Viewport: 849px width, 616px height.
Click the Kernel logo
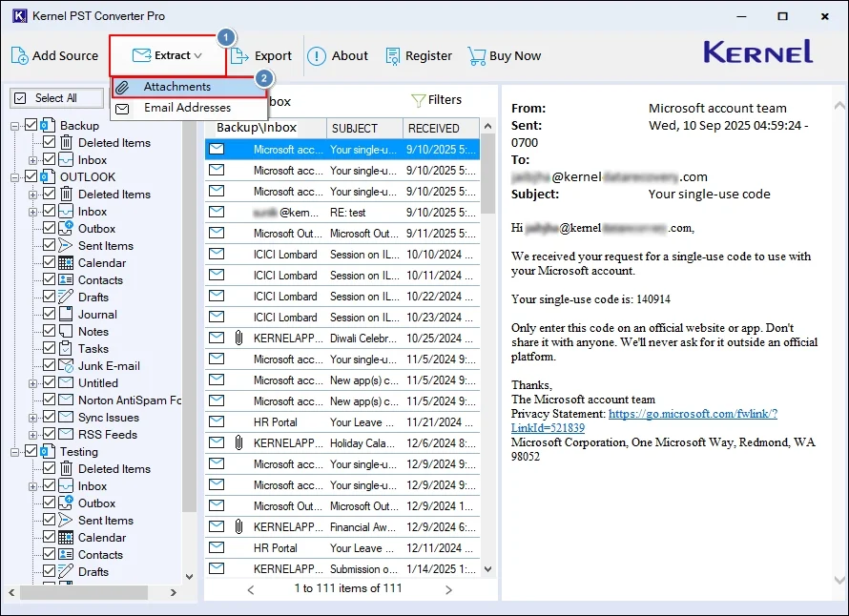[x=756, y=52]
